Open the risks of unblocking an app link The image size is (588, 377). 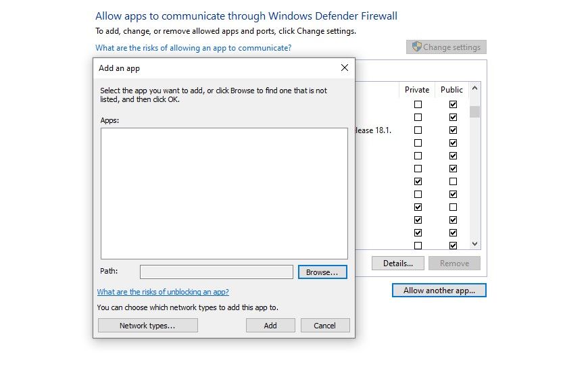tap(163, 292)
